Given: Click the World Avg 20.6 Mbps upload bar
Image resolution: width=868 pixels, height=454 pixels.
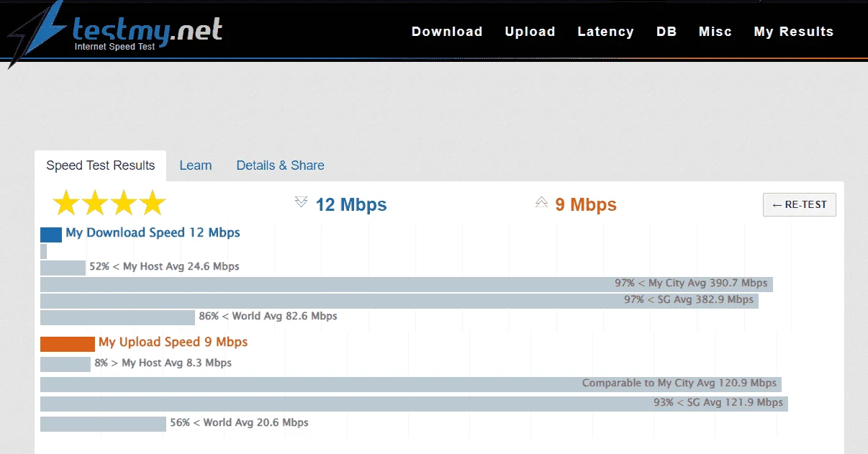Looking at the screenshot, I should pyautogui.click(x=103, y=424).
